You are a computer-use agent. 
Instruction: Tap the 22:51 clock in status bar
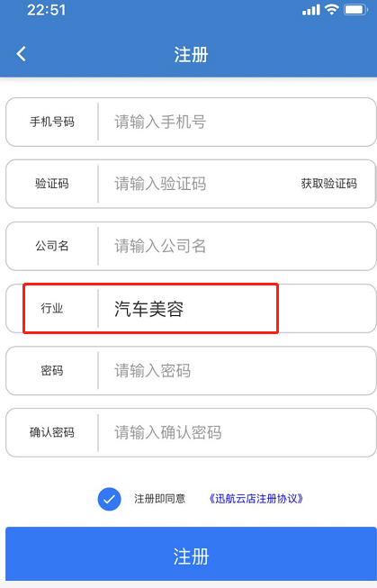(x=47, y=10)
